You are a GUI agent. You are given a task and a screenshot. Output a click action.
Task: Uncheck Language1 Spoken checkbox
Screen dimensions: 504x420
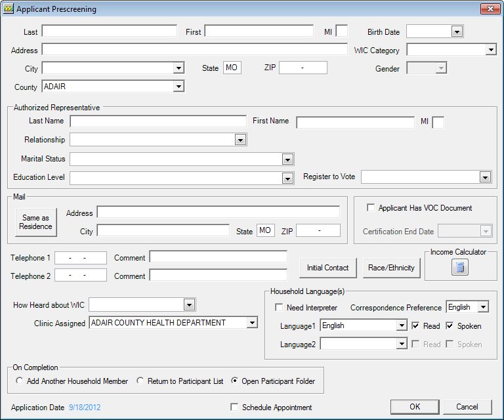[x=450, y=326]
